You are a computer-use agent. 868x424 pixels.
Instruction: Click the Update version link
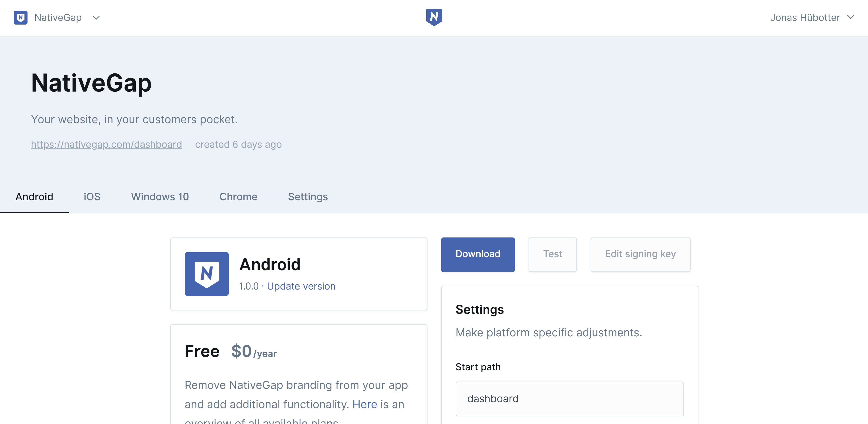pos(301,286)
